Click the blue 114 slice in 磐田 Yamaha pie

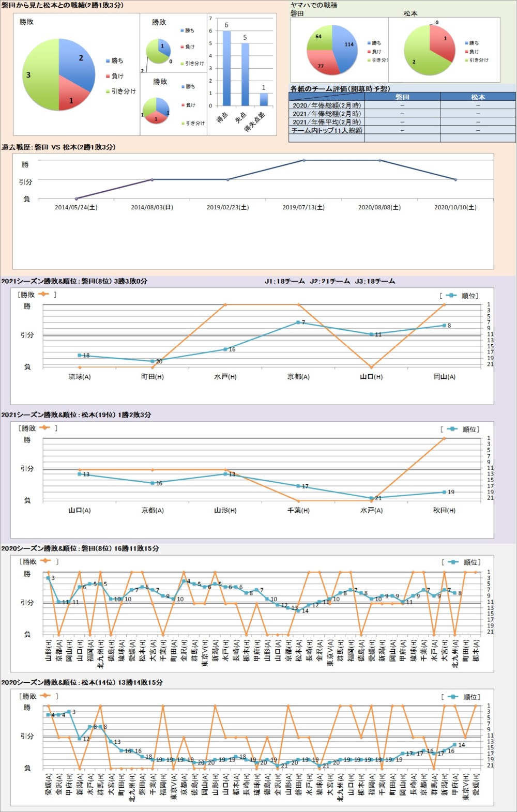345,47
